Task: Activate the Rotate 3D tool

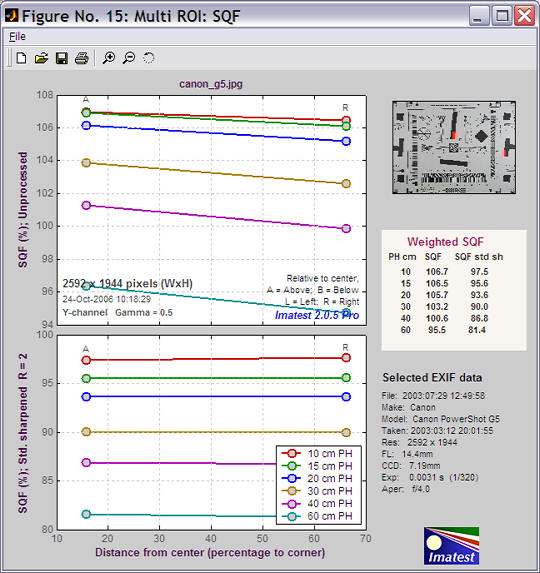Action: tap(148, 58)
